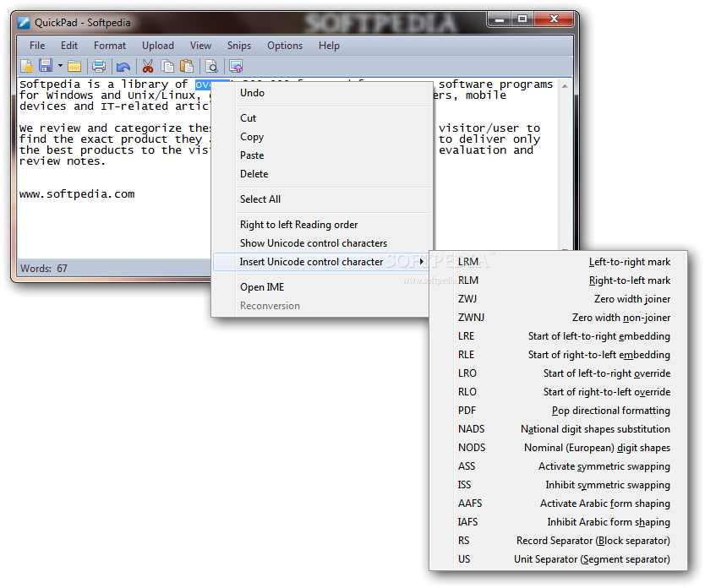Maximize the QuickPad window
705x588 pixels.
point(522,19)
